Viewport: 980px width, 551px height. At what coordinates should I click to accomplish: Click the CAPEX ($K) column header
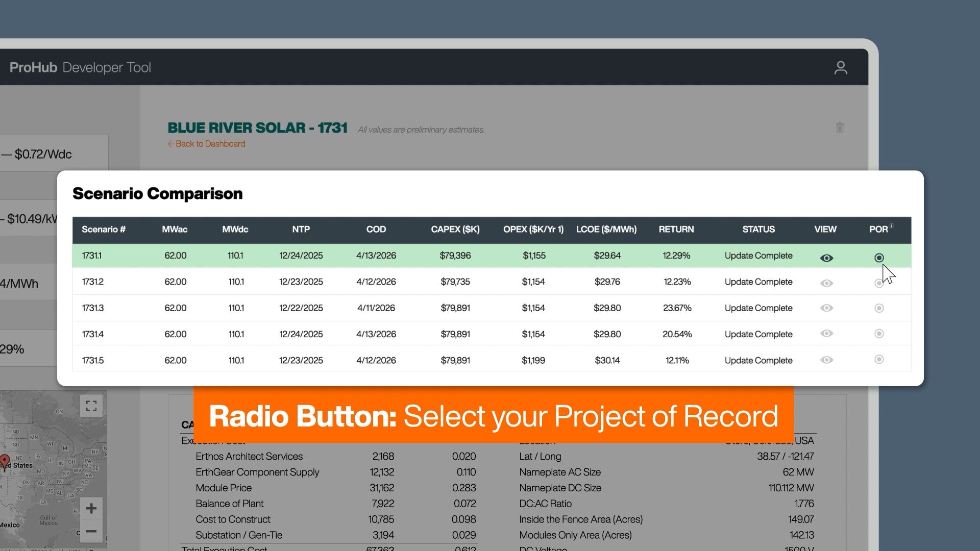coord(455,230)
